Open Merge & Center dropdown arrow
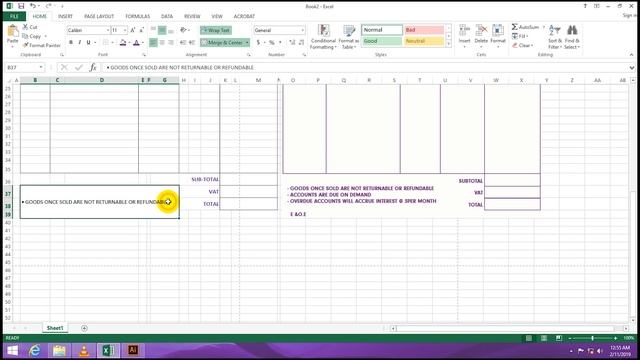640x360 pixels. click(247, 42)
